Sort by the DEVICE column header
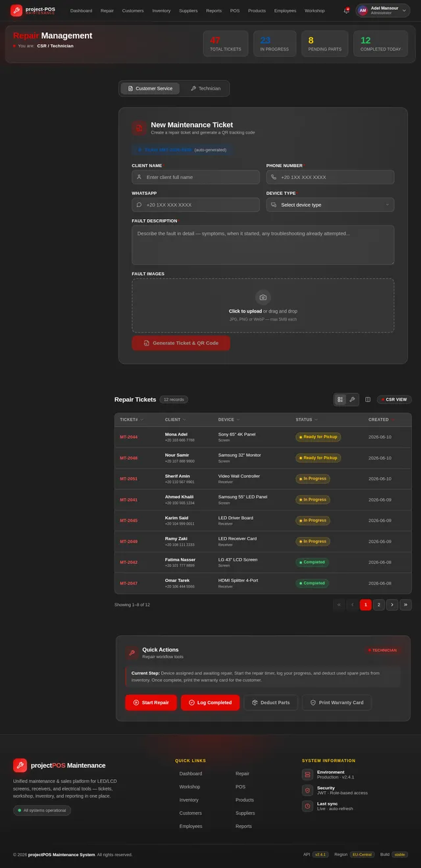This screenshot has width=421, height=868. click(x=229, y=419)
